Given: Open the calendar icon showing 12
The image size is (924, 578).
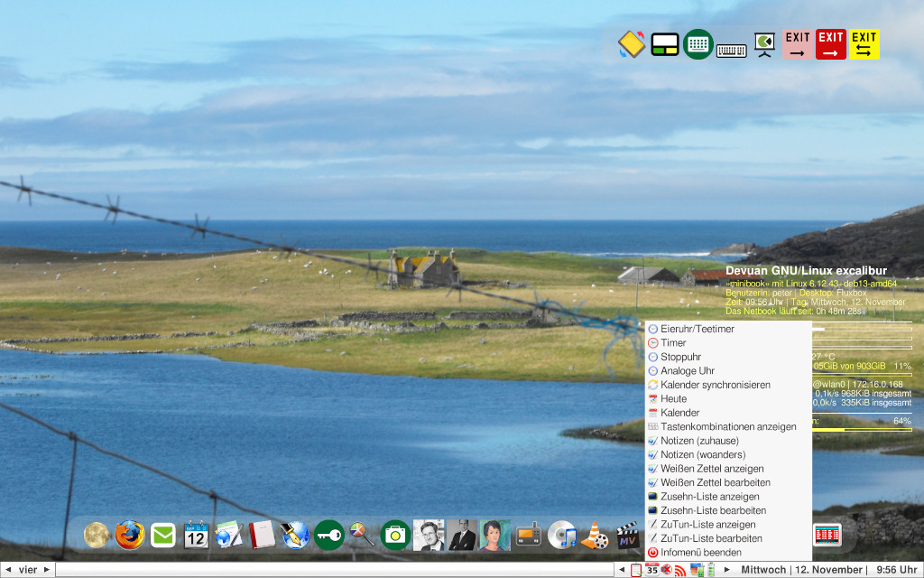Looking at the screenshot, I should (x=196, y=536).
